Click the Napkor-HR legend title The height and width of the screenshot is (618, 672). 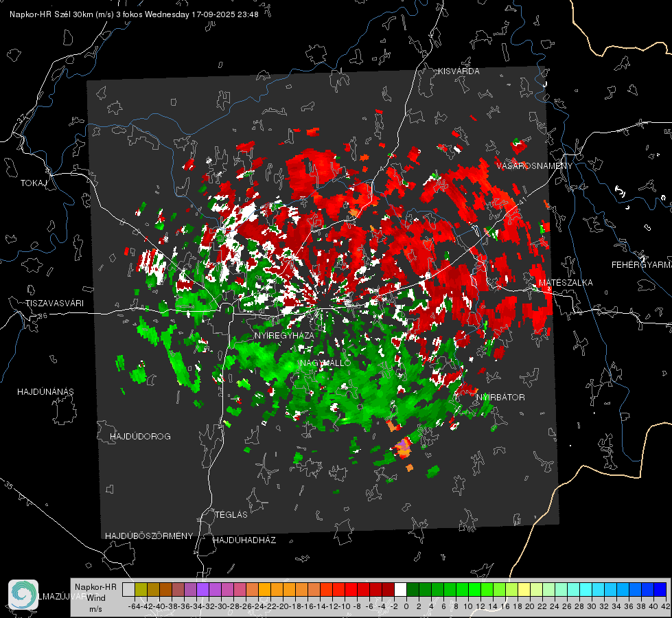tap(95, 586)
